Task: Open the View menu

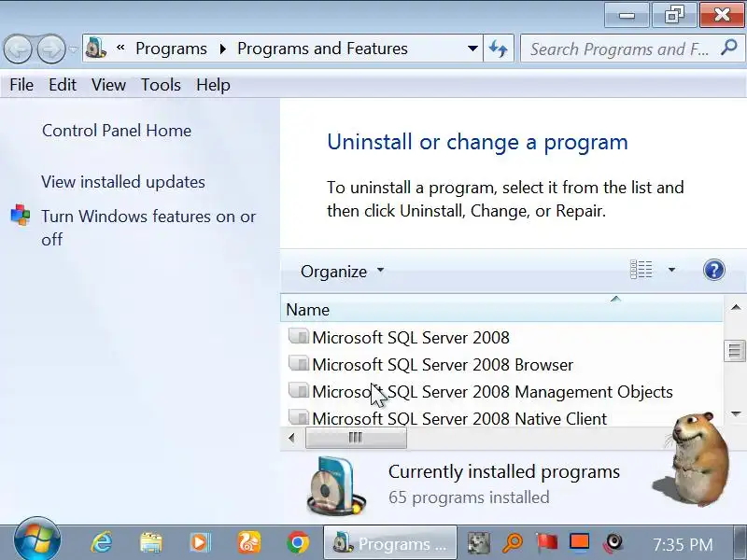Action: [x=108, y=85]
